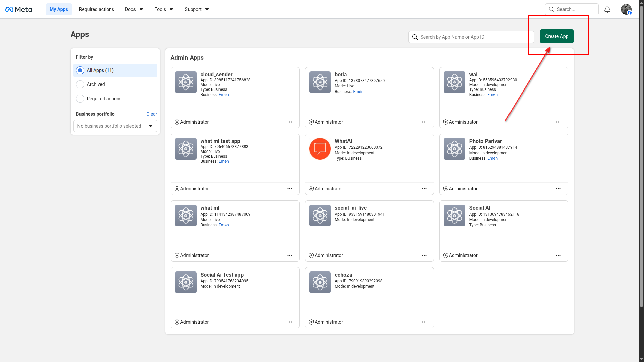This screenshot has width=644, height=362.
Task: Select the Archived filter radio
Action: coord(80,84)
